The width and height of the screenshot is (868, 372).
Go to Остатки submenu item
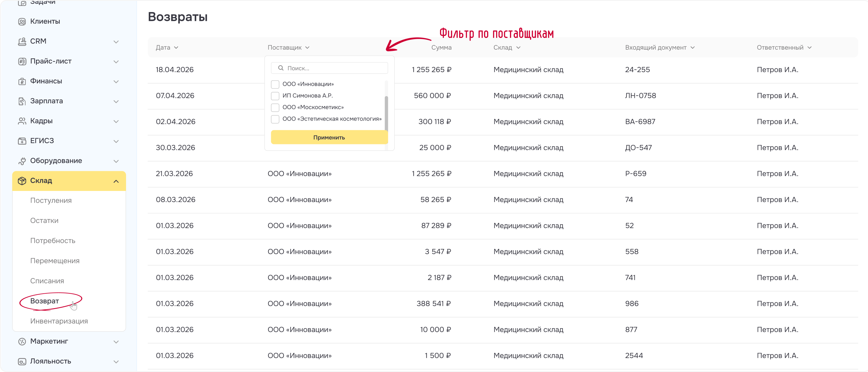point(44,221)
